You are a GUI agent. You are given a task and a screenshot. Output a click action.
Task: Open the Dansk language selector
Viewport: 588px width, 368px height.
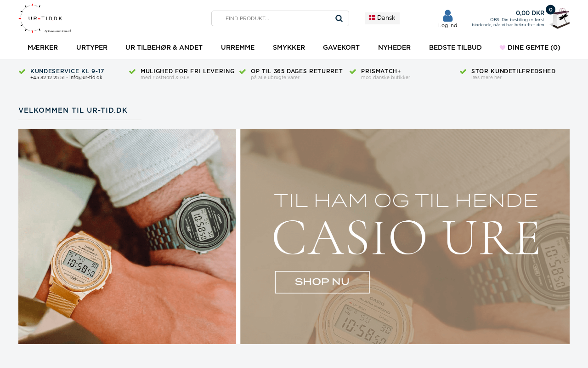(x=382, y=18)
